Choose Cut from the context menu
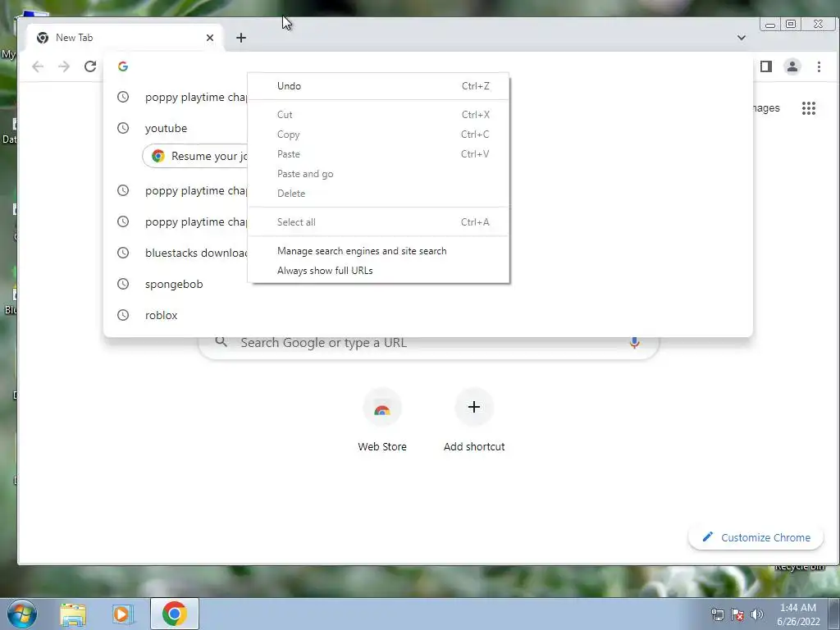This screenshot has height=630, width=840. pos(379,115)
